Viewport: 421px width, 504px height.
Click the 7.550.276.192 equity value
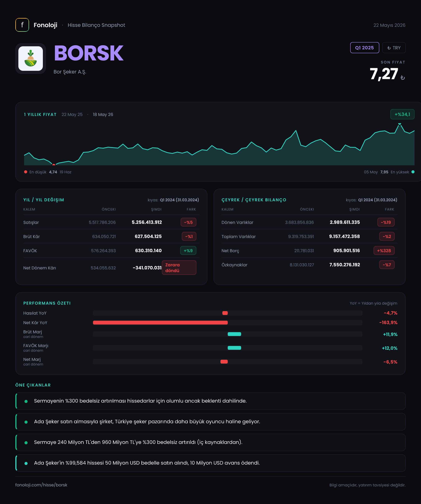click(x=345, y=265)
